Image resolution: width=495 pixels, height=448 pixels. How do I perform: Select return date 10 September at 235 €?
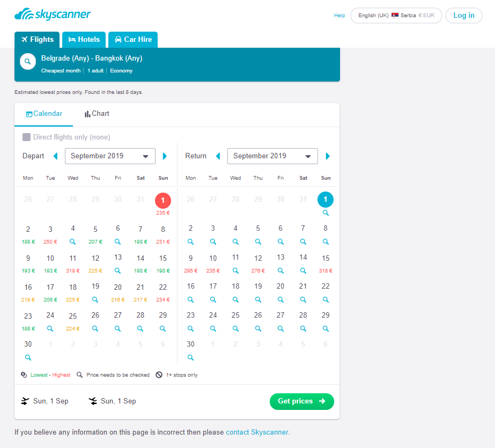[x=213, y=264]
